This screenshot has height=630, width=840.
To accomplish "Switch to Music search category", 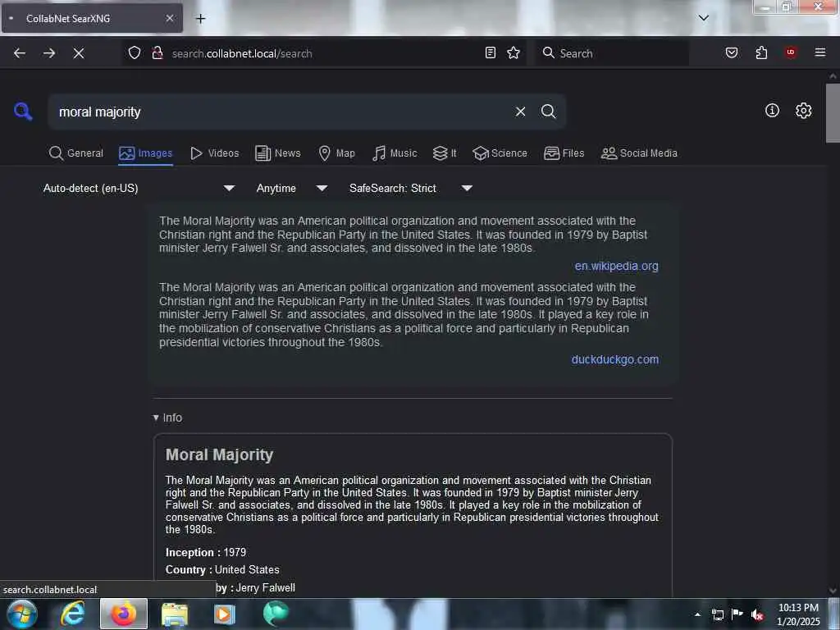I will pos(395,153).
